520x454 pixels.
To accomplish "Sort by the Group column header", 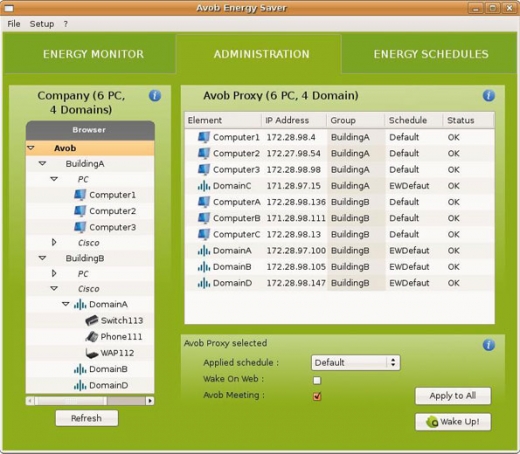I will point(355,120).
